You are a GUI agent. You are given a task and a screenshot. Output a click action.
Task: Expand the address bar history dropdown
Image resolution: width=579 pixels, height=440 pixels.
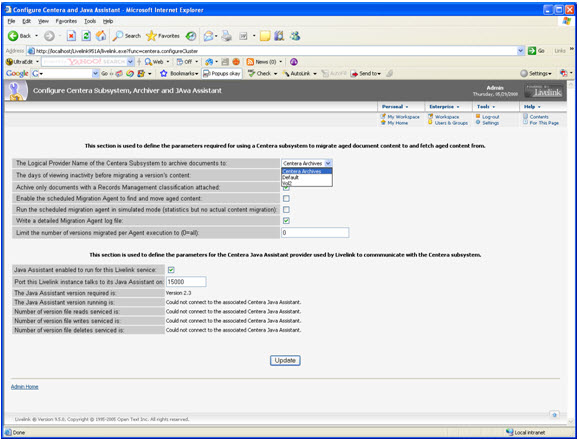click(521, 51)
